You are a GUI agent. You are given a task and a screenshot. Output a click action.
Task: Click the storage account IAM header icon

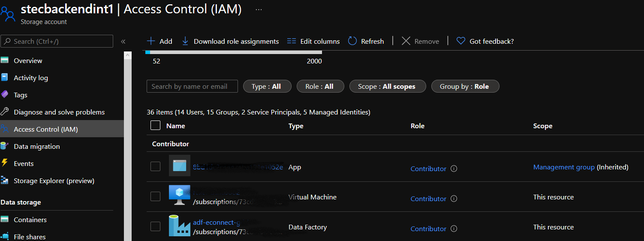[7, 13]
